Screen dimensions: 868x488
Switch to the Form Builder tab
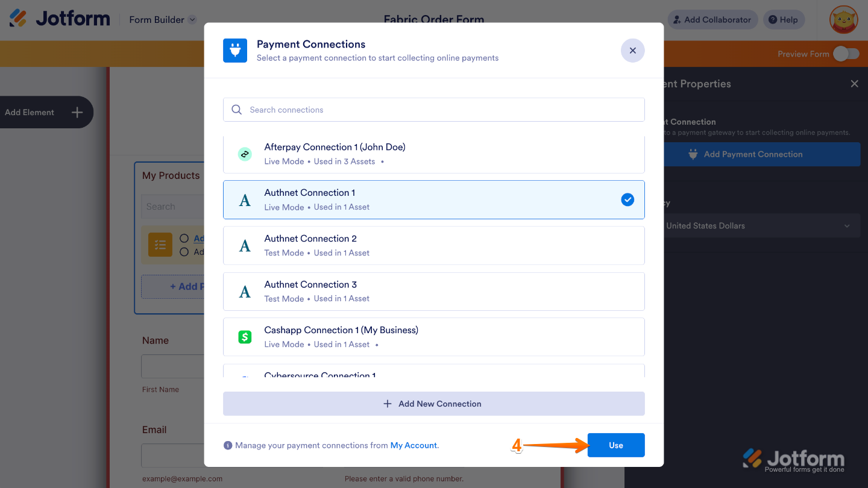point(158,19)
